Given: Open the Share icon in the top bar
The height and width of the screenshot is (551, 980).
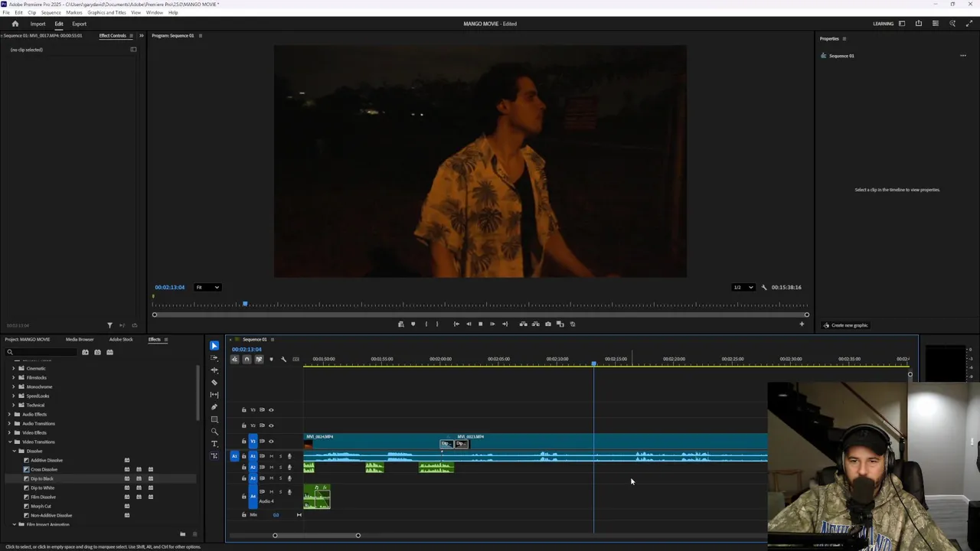Looking at the screenshot, I should click(919, 24).
